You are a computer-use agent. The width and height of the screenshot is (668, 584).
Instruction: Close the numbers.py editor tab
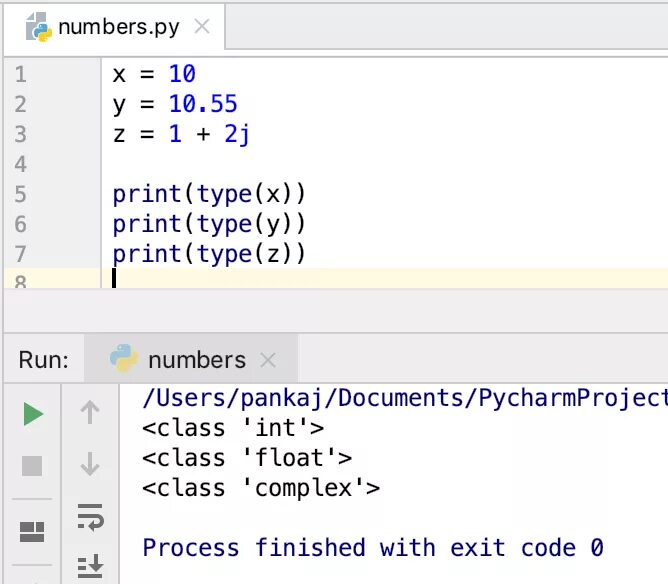tap(202, 26)
